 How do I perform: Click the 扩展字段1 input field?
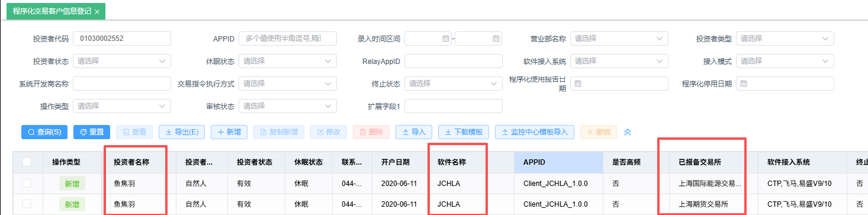(454, 106)
